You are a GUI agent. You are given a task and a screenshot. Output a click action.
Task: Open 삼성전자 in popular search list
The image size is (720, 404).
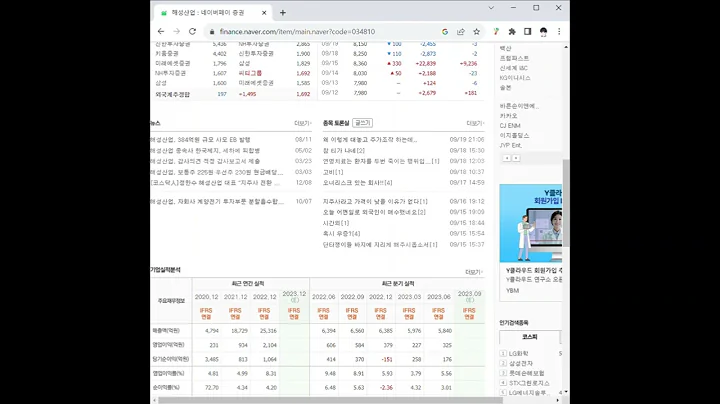coord(521,364)
